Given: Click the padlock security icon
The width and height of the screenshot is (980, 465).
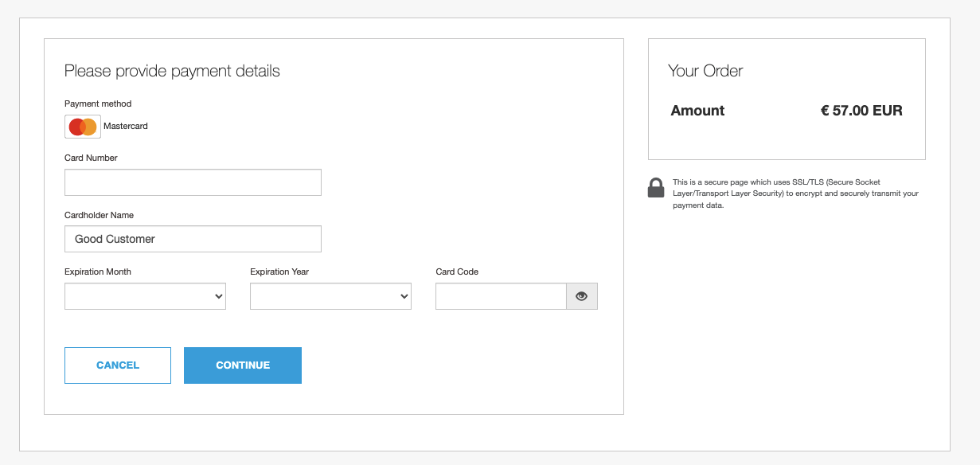Looking at the screenshot, I should coord(656,188).
